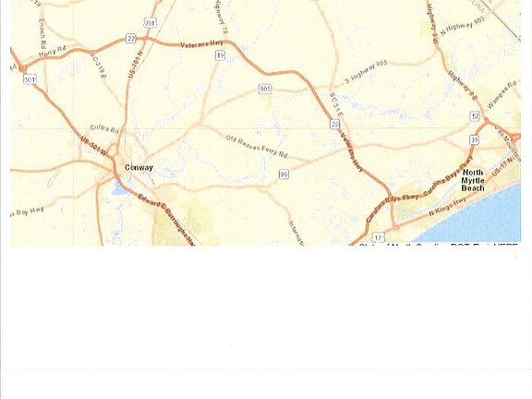Click the route 31 shield

[475, 139]
